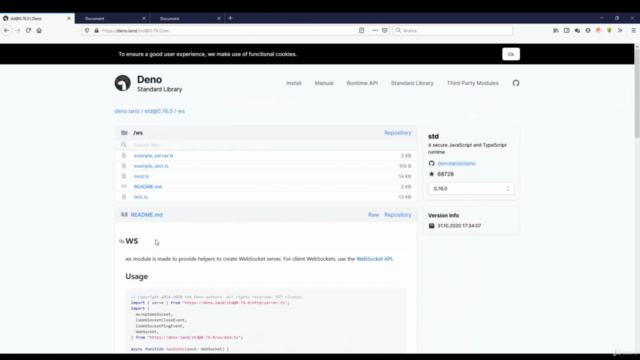Viewport: 640px width, 360px height.
Task: Open Third Party Modules navigation item
Action: click(x=473, y=83)
